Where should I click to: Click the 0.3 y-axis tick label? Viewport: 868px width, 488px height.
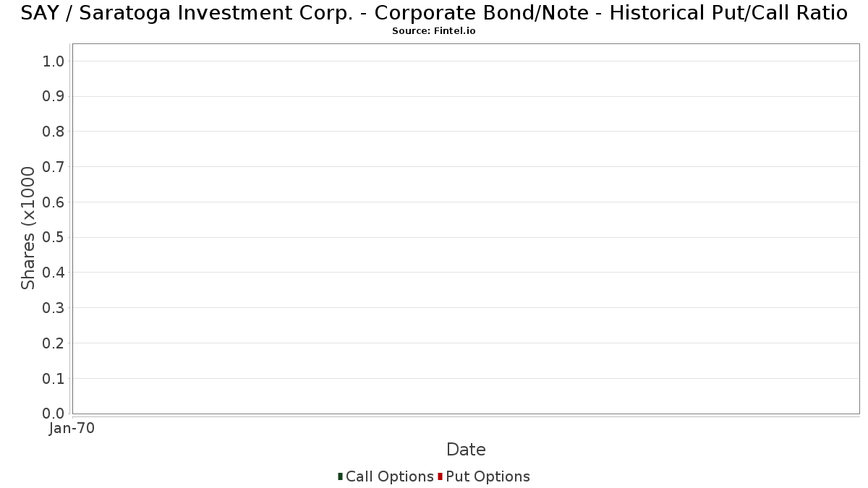(54, 308)
